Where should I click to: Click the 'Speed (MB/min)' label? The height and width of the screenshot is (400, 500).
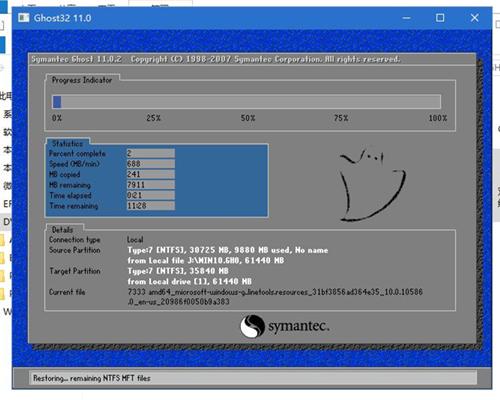tap(74, 164)
